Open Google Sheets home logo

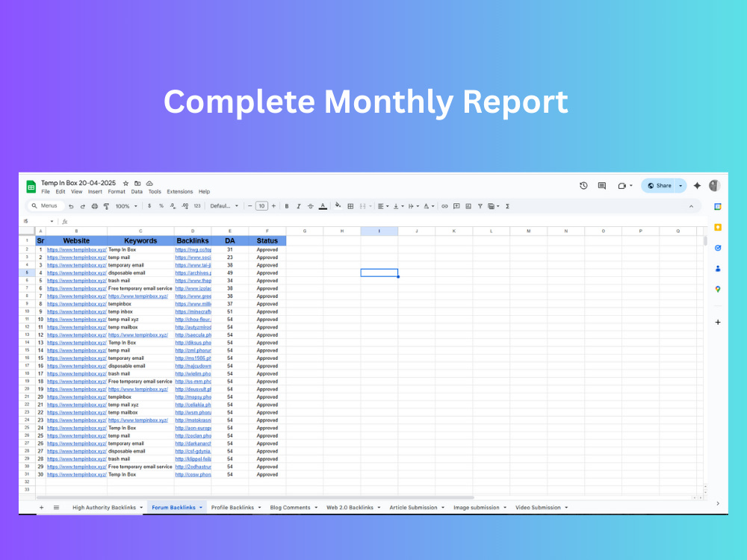[x=31, y=187]
